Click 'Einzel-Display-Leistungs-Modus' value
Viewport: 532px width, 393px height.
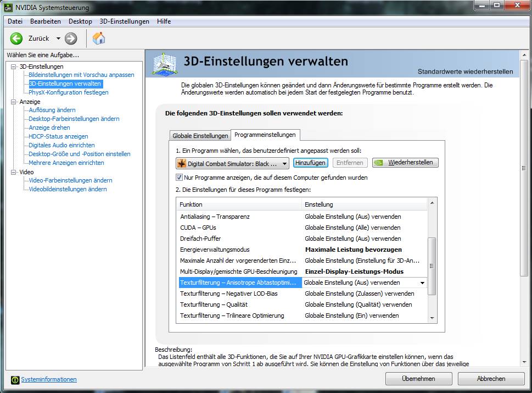point(354,272)
